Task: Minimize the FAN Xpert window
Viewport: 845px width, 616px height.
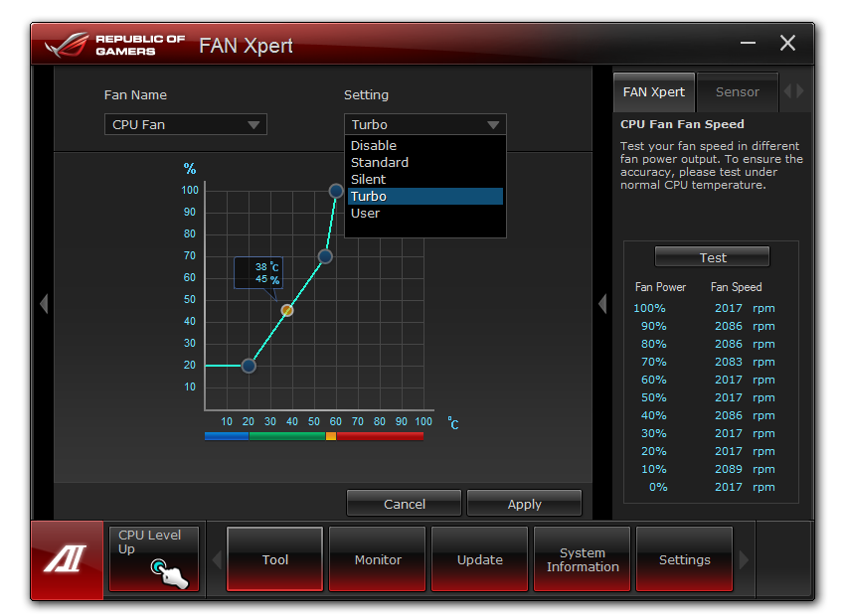Action: click(x=748, y=43)
